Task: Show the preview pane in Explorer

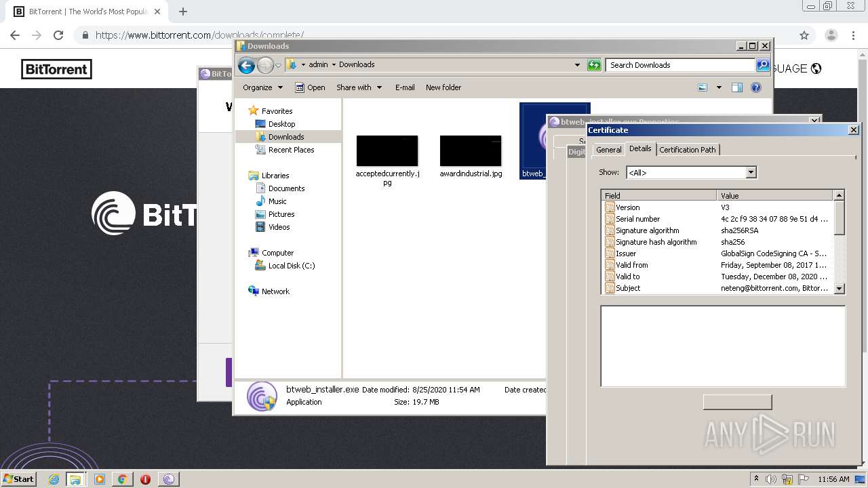Action: pyautogui.click(x=737, y=87)
